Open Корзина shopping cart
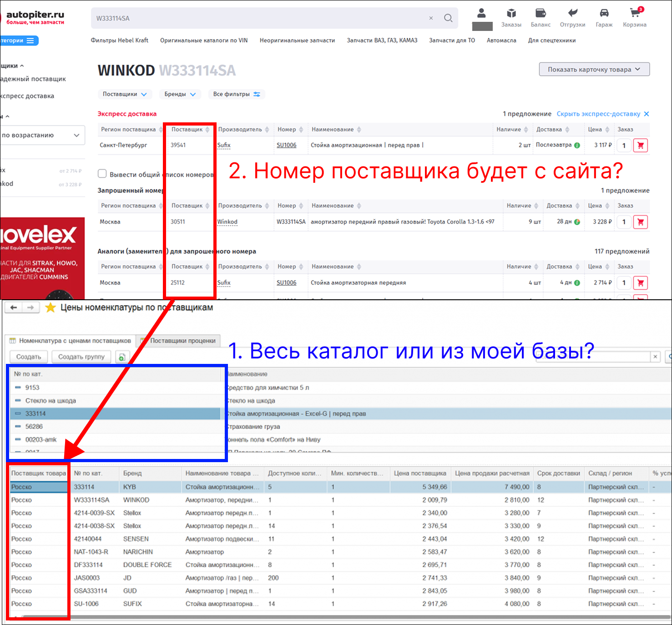The width and height of the screenshot is (672, 625). click(x=635, y=18)
